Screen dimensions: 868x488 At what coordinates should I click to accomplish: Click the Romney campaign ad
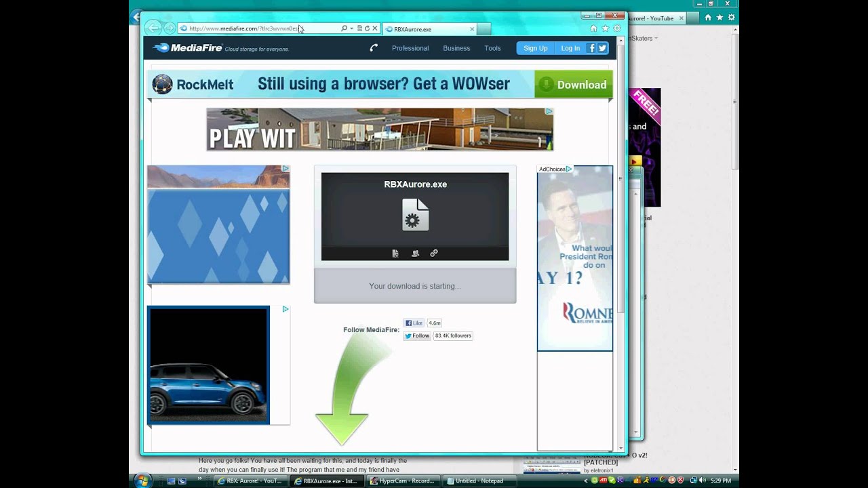click(x=575, y=258)
